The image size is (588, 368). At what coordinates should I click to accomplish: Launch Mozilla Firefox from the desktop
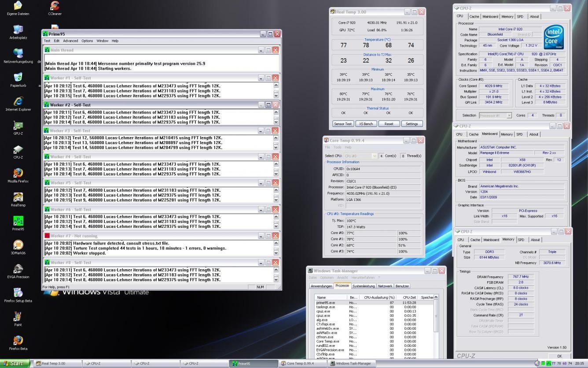18,173
